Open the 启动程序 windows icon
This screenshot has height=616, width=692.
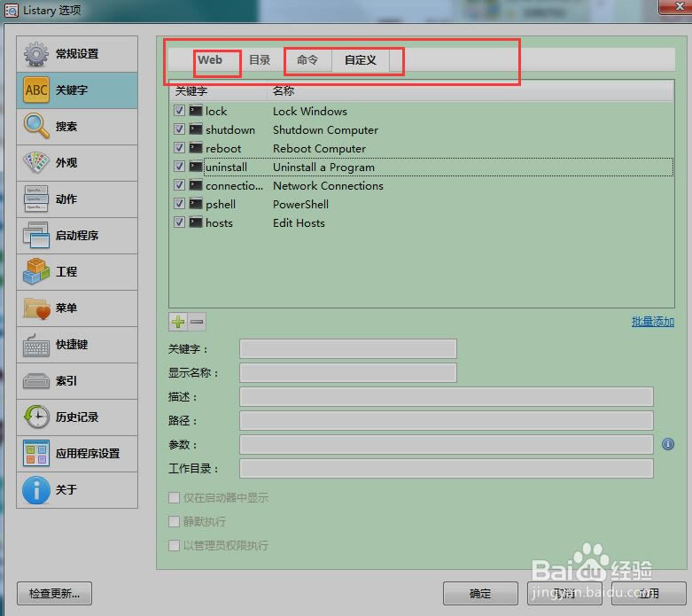pos(36,236)
